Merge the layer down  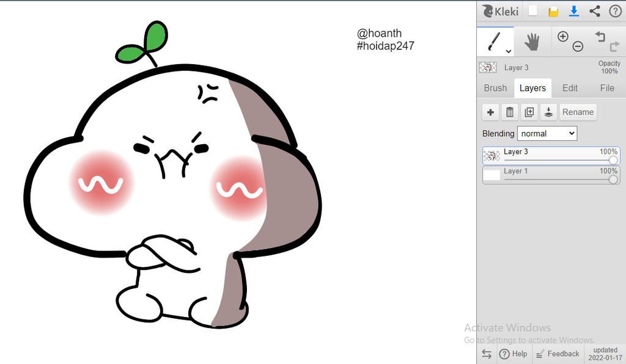pos(548,112)
